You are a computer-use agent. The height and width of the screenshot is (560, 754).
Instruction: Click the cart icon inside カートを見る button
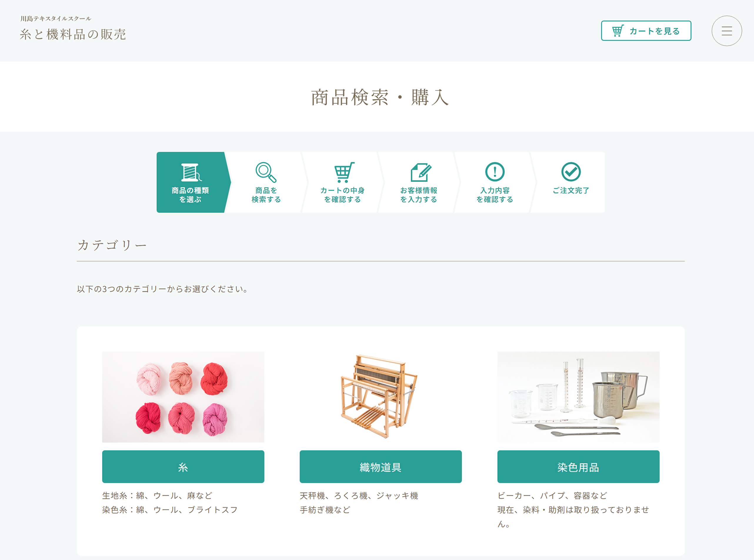point(618,31)
